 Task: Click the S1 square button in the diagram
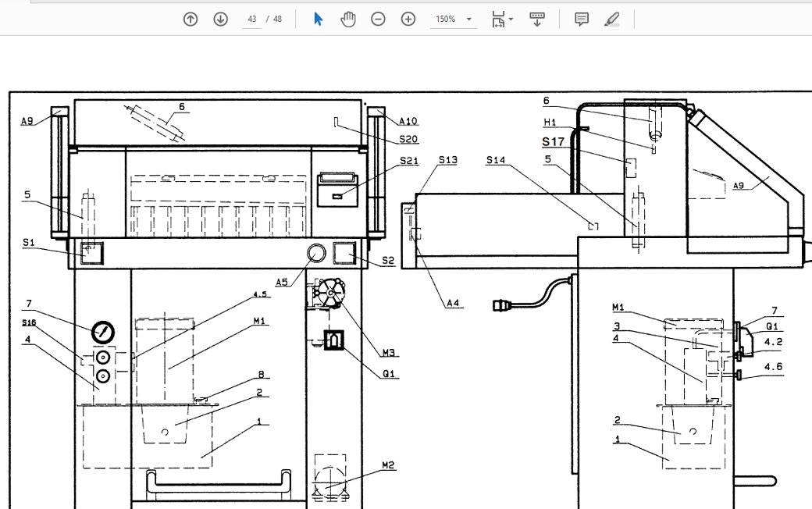click(x=92, y=252)
